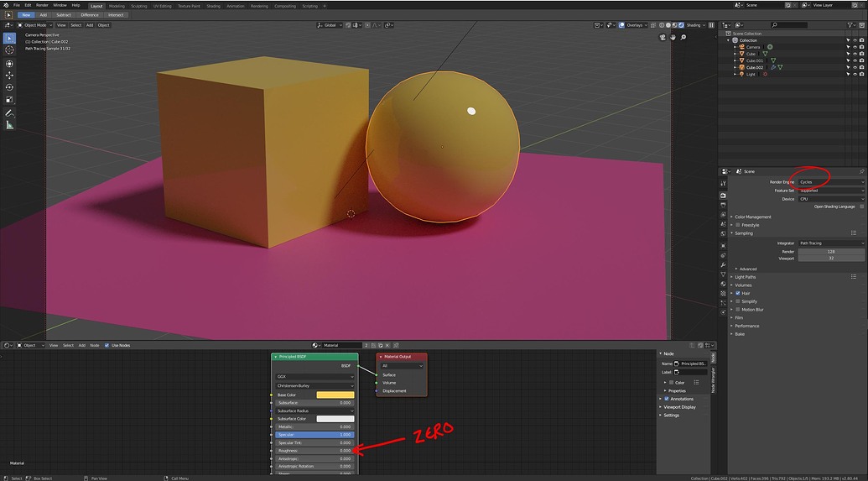Switch to rendered viewport shading

(682, 25)
